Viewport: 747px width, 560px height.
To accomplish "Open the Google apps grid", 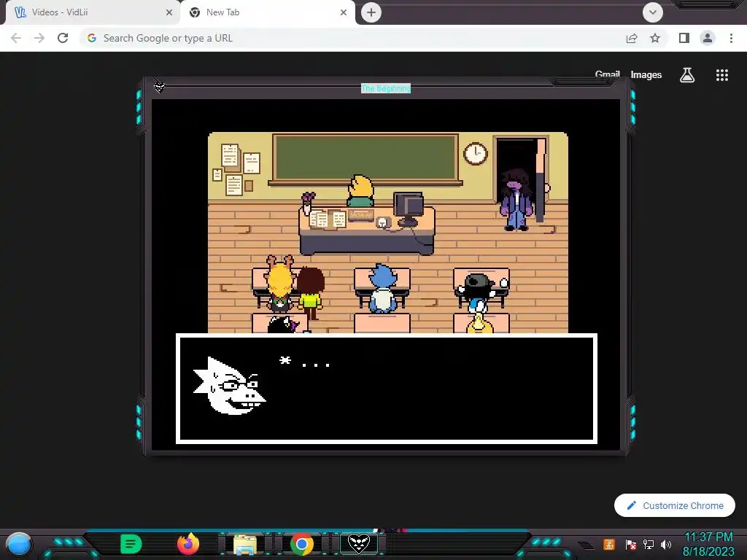I will pyautogui.click(x=721, y=75).
